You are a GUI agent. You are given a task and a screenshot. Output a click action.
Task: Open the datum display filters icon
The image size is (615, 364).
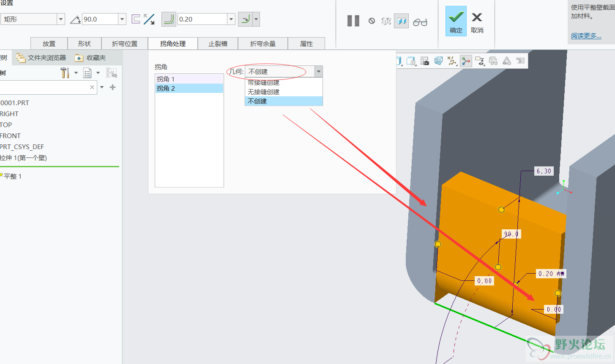[x=452, y=61]
